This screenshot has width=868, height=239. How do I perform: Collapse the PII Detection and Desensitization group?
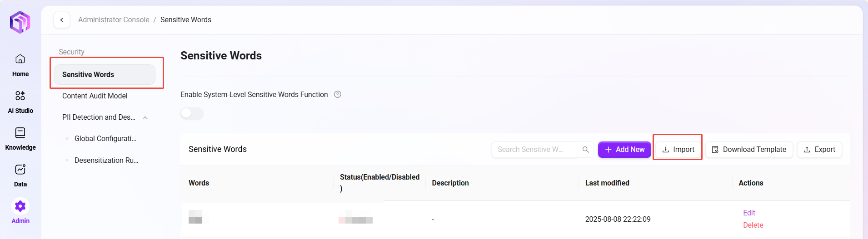click(x=145, y=117)
